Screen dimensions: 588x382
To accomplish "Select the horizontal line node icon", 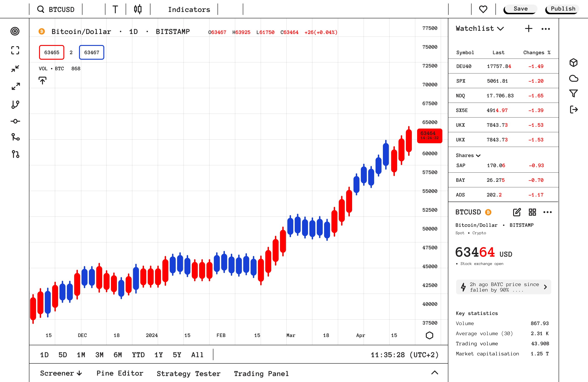I will tap(15, 121).
